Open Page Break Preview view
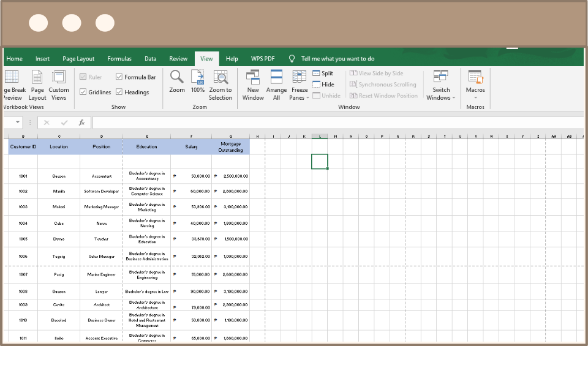 coord(13,86)
